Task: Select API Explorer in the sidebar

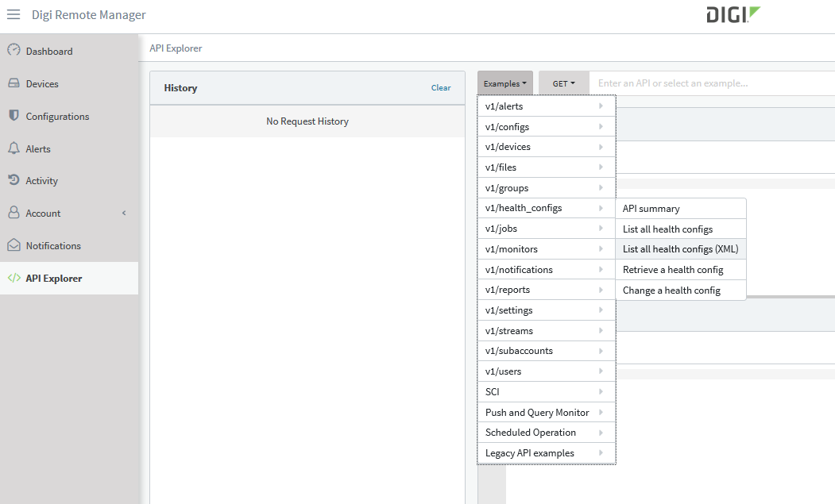Action: pyautogui.click(x=69, y=279)
